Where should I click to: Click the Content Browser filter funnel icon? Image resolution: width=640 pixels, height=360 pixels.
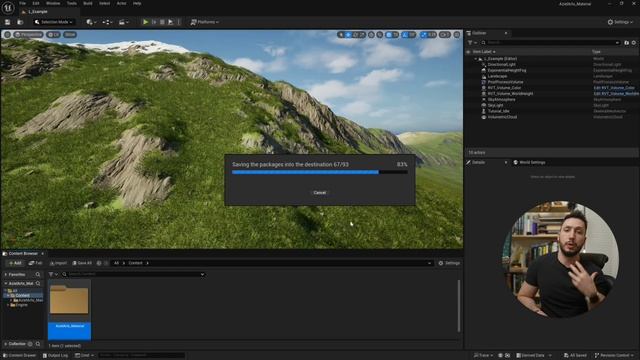coord(52,274)
